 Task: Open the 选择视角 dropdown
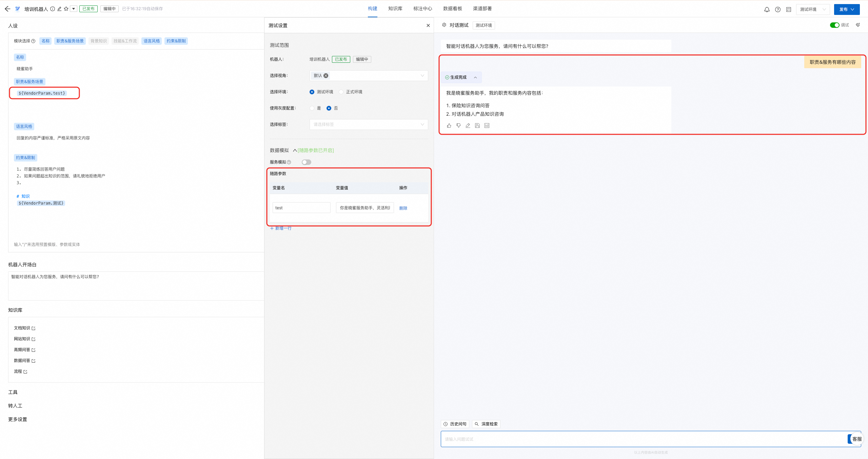coord(369,76)
